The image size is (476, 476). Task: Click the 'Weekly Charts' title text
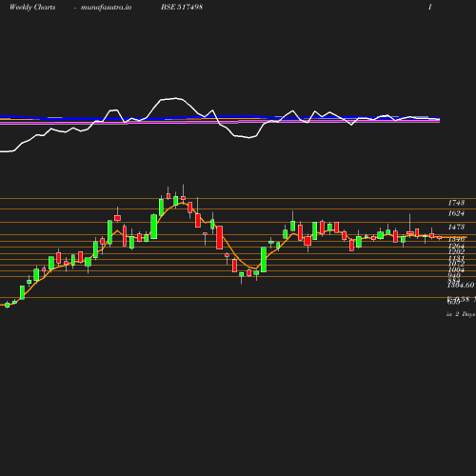[32, 8]
